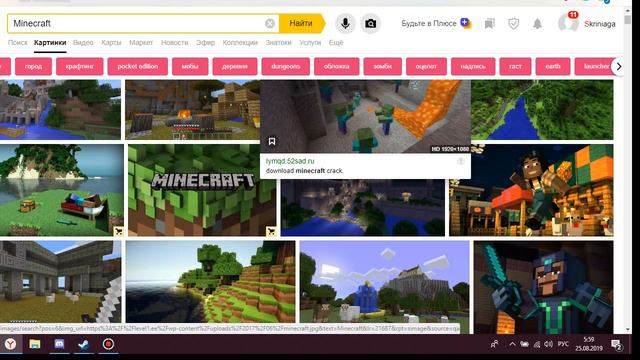Open the lymqd.52sad.ru source link
The height and width of the screenshot is (360, 640).
click(290, 161)
